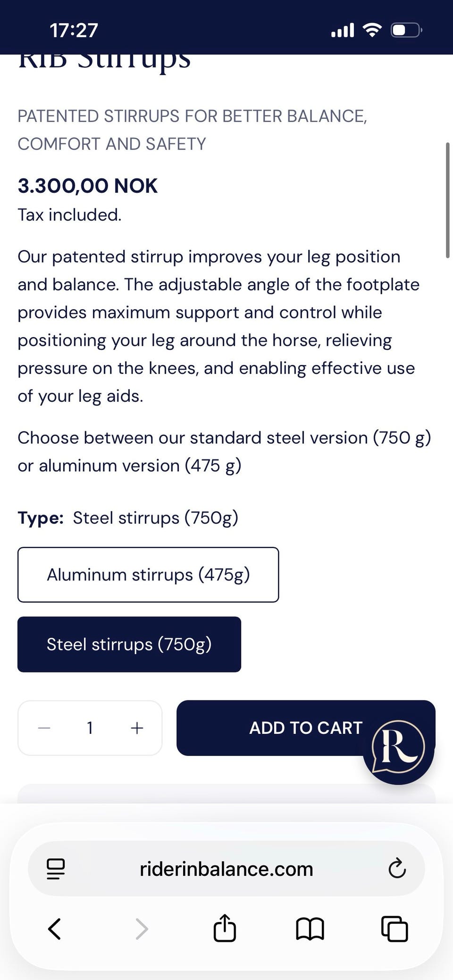Decrease quantity with minus button
Image resolution: width=453 pixels, height=980 pixels.
point(44,728)
